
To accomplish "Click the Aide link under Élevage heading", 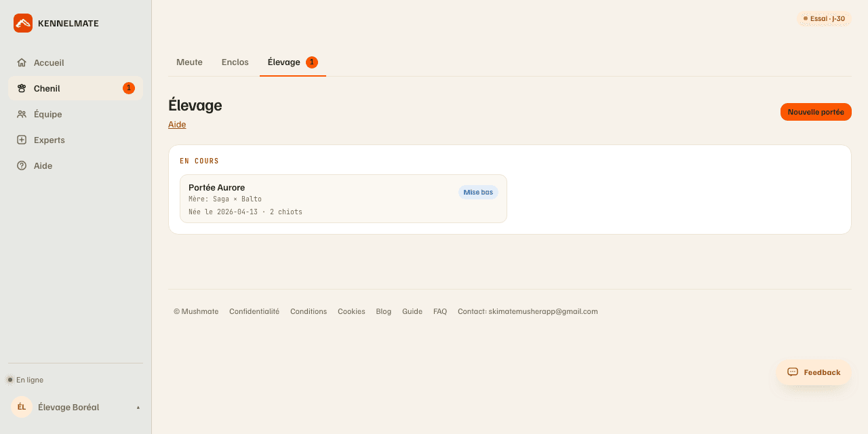I will point(177,125).
